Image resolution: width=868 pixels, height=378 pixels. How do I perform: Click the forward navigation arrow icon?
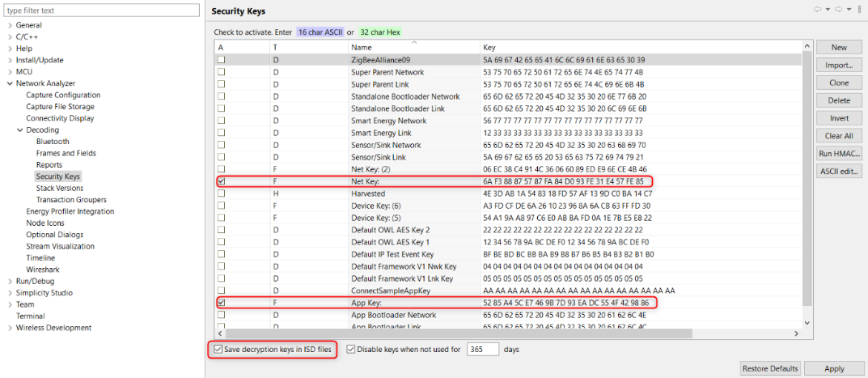coord(839,11)
